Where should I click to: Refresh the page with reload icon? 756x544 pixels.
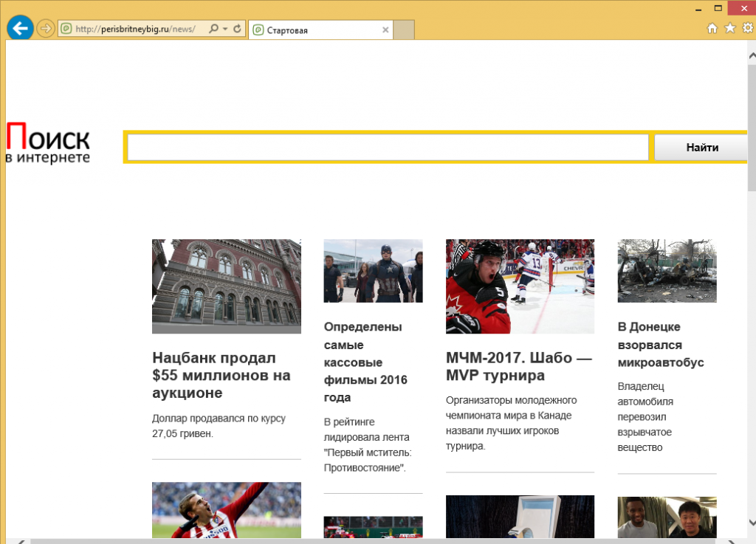point(237,30)
